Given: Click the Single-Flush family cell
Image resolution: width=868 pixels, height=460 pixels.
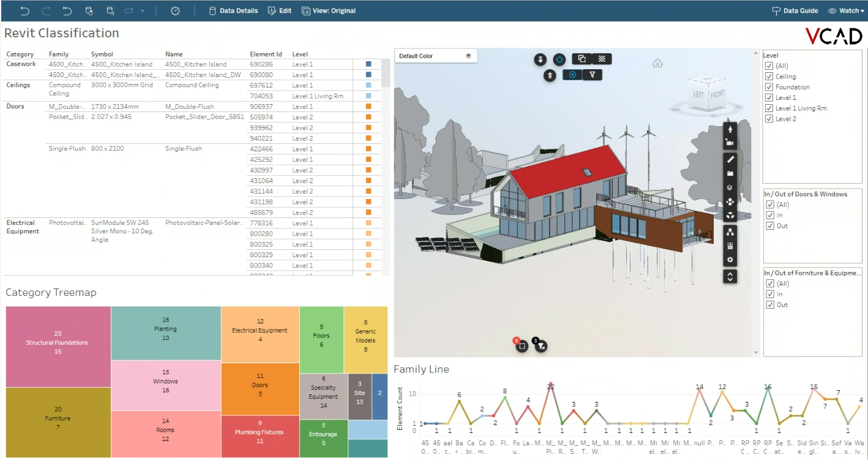Looking at the screenshot, I should [67, 148].
